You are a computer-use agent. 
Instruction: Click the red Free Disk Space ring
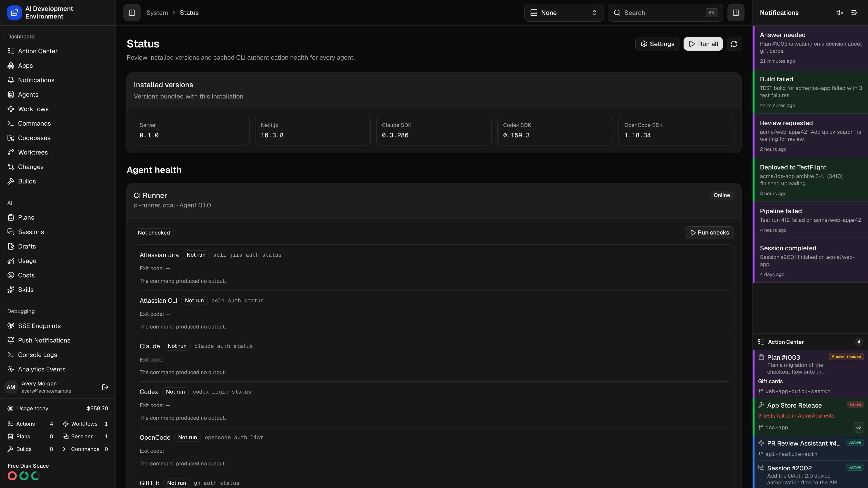(x=12, y=476)
